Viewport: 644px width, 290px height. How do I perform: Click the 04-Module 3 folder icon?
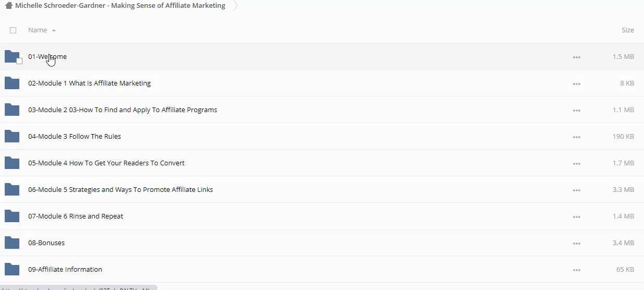click(11, 136)
